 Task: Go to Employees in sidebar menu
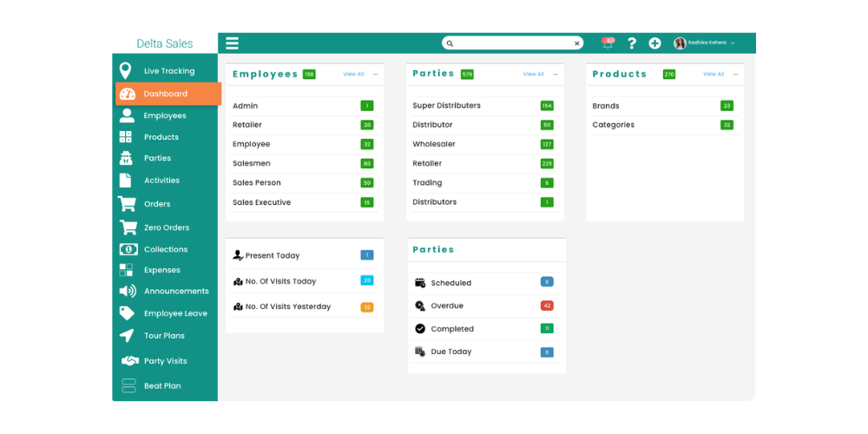coord(164,115)
